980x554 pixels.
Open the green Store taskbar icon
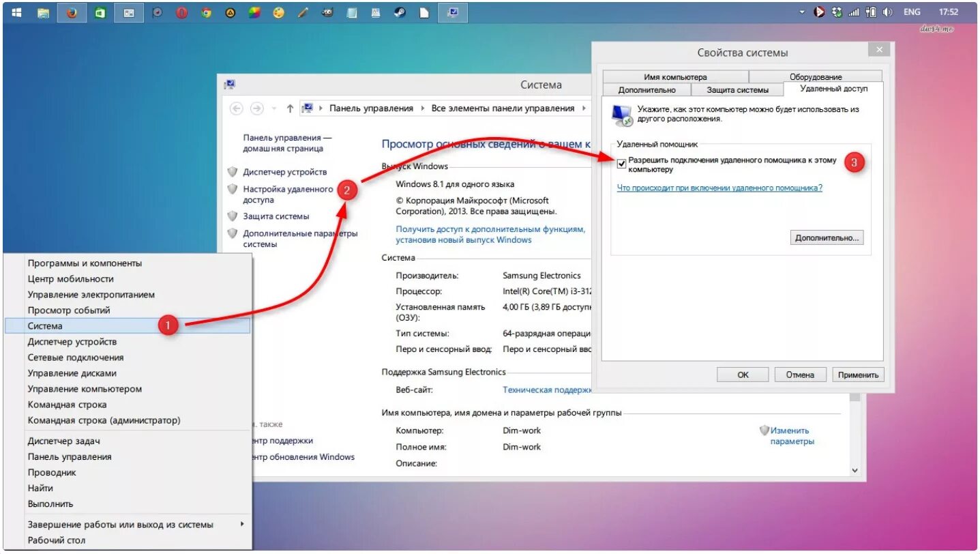tap(100, 12)
